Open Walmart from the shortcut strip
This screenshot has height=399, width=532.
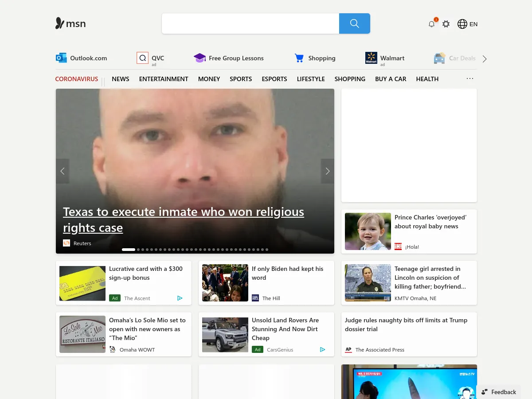[x=385, y=58]
